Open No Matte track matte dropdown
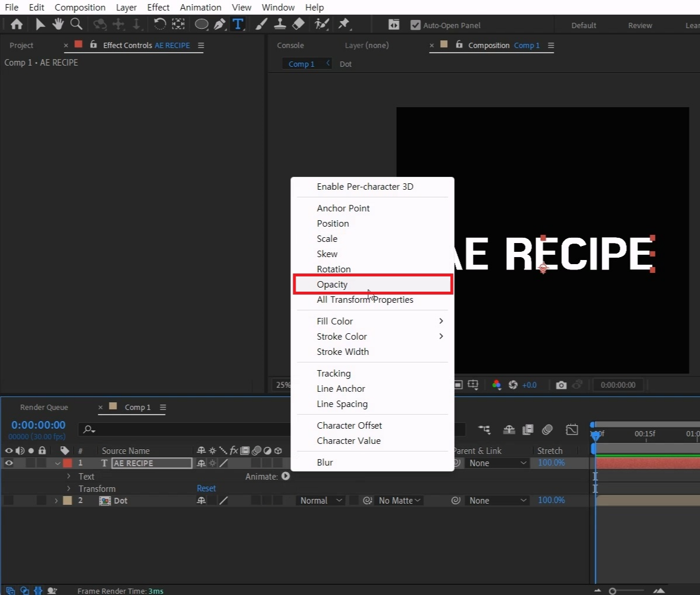This screenshot has height=595, width=700. click(400, 501)
